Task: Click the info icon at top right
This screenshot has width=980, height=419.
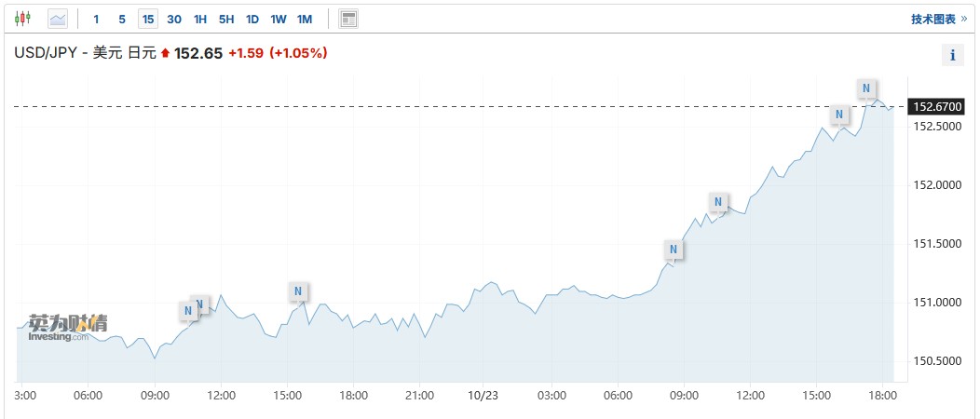Action: pos(952,55)
